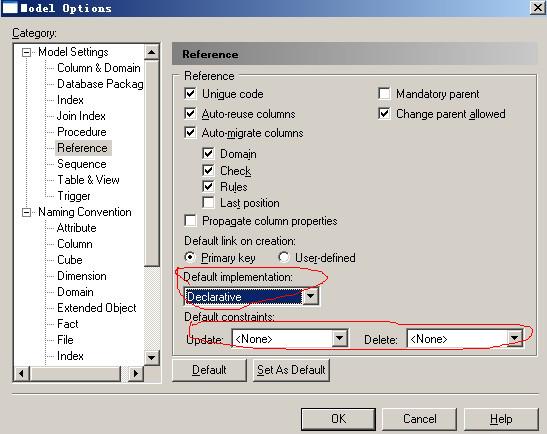547x434 pixels.
Task: Click the Cancel button
Action: (x=420, y=419)
